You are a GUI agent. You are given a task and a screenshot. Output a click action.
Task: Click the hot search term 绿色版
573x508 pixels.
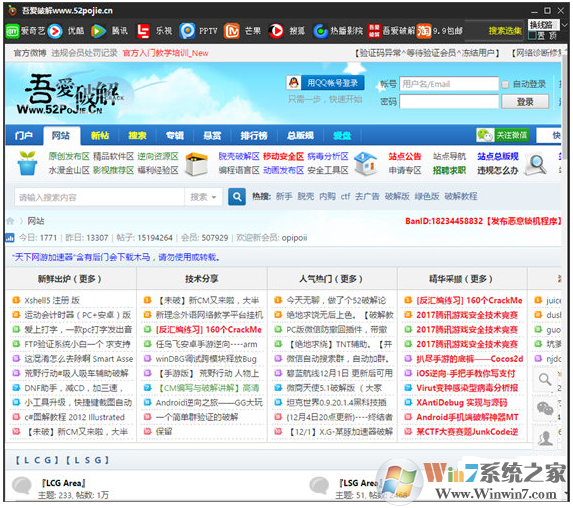click(426, 197)
